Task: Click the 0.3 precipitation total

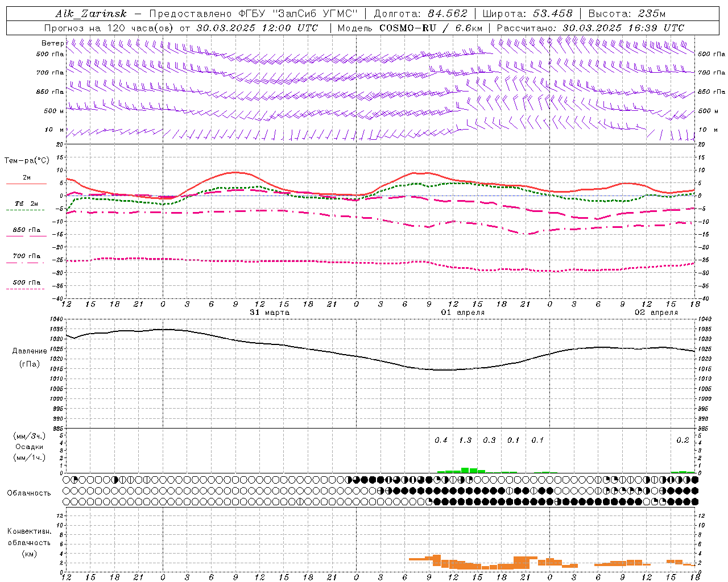Action: point(489,440)
